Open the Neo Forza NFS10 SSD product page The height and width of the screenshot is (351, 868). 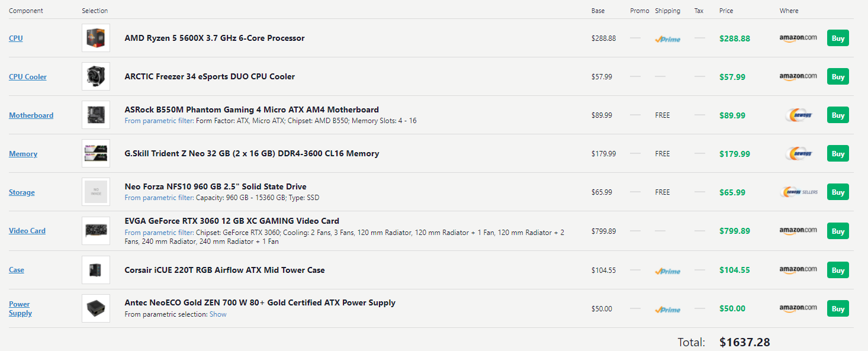[x=216, y=186]
